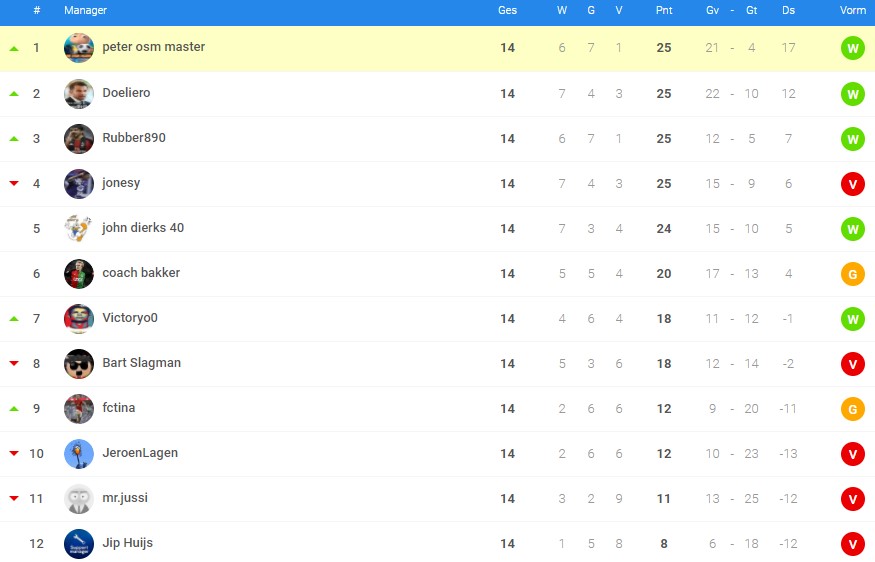The width and height of the screenshot is (875, 562).
Task: Click the green up arrow beside Doeliero
Action: [x=14, y=94]
